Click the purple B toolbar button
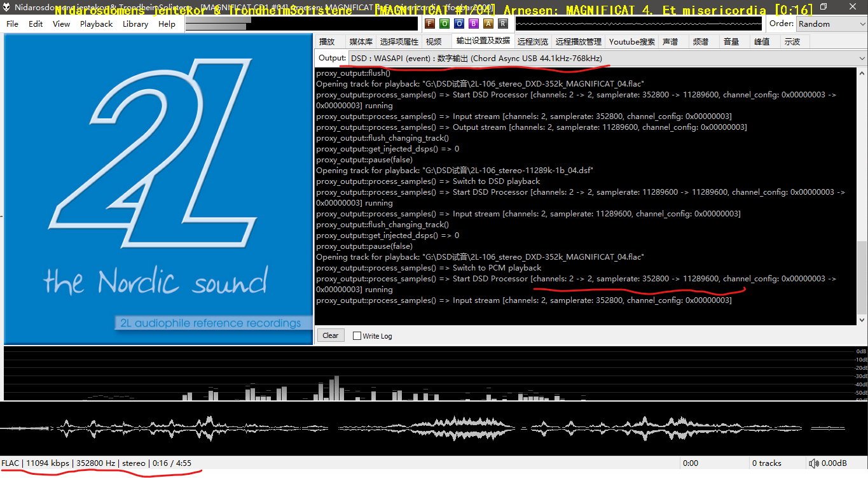The width and height of the screenshot is (868, 478). coord(473,24)
